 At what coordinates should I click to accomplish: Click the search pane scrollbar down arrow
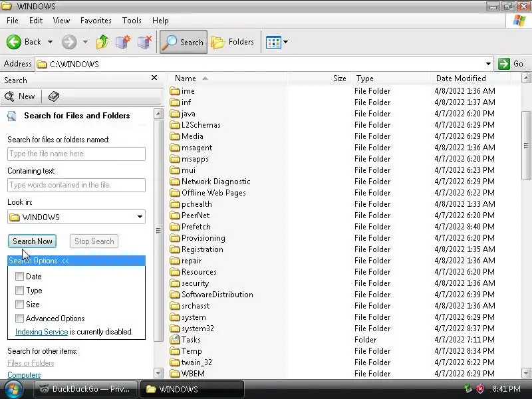(x=158, y=373)
